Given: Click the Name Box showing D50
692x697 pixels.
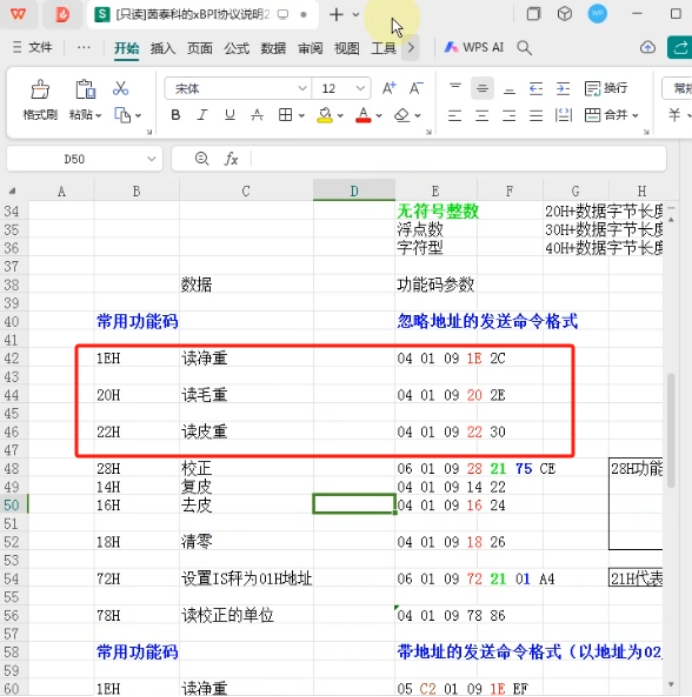Looking at the screenshot, I should click(x=75, y=159).
